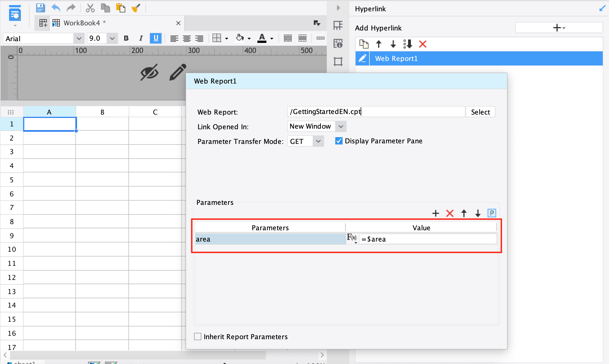The width and height of the screenshot is (609, 364).
Task: Click the Undo arrow icon
Action: point(56,8)
